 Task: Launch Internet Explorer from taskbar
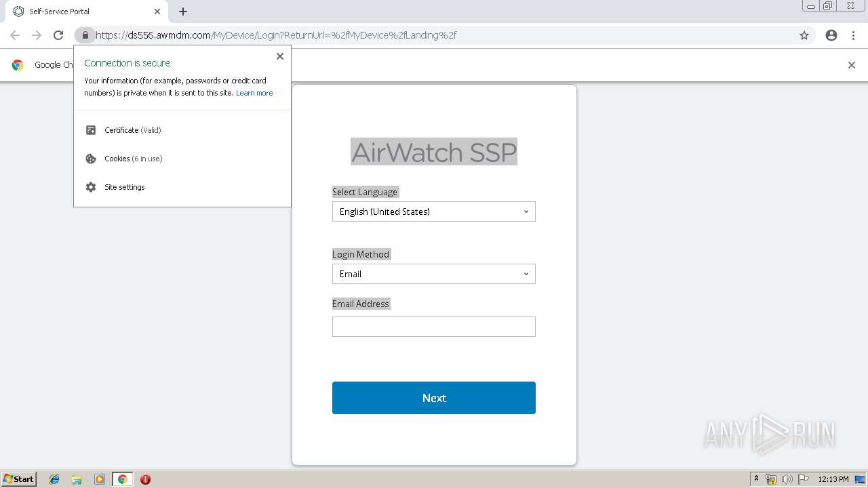click(x=54, y=479)
